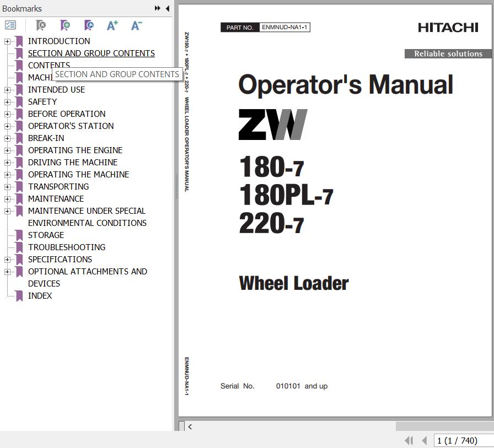Expand MAINTENANCE UNDER SPECIAL ENVIRONMENTAL CONDITIONS

pos(7,211)
